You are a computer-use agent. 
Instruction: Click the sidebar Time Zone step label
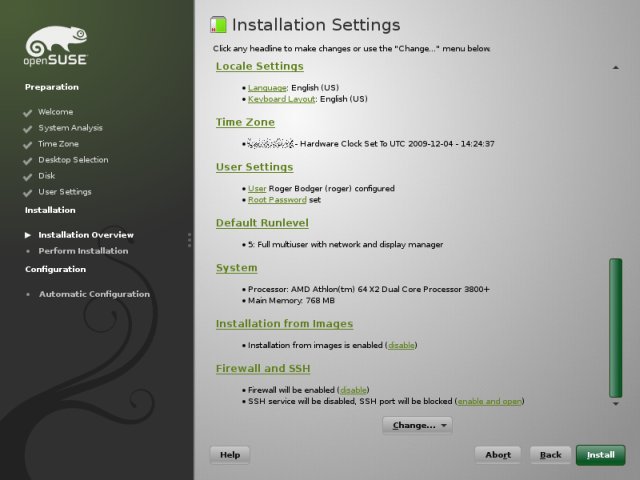[x=58, y=144]
